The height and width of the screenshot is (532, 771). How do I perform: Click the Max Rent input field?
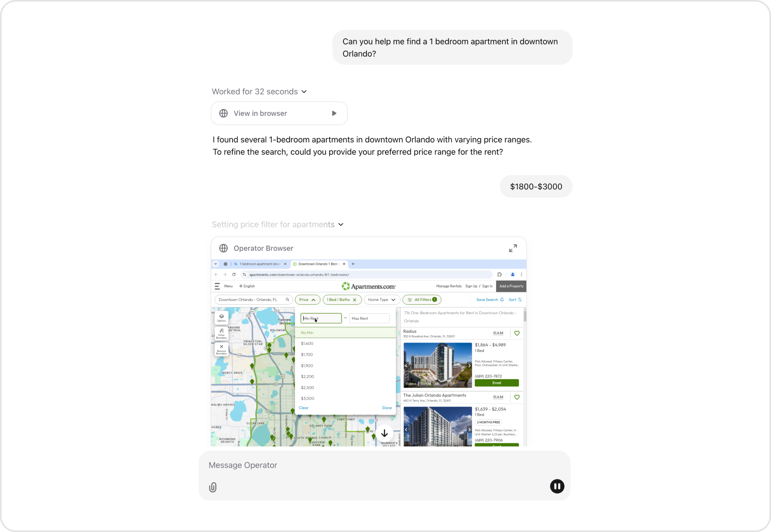pos(369,318)
